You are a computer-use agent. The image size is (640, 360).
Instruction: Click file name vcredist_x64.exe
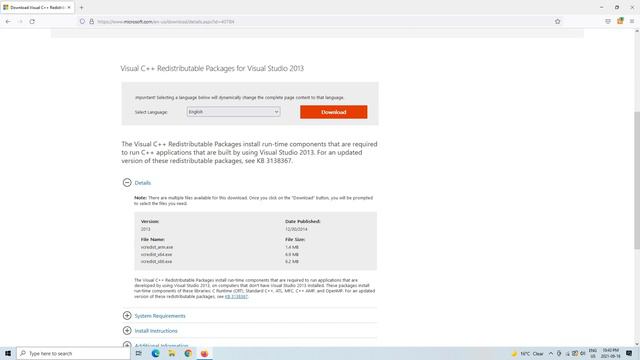(156, 254)
